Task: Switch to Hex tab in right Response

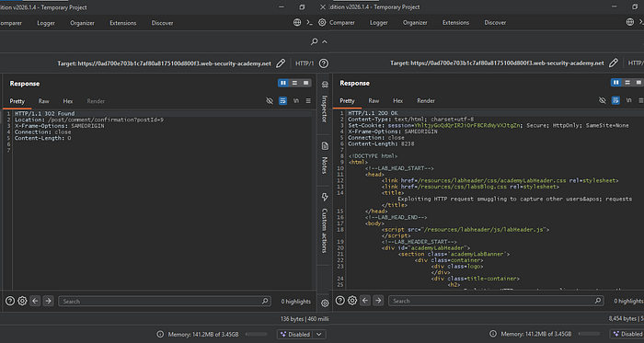Action: 398,100
